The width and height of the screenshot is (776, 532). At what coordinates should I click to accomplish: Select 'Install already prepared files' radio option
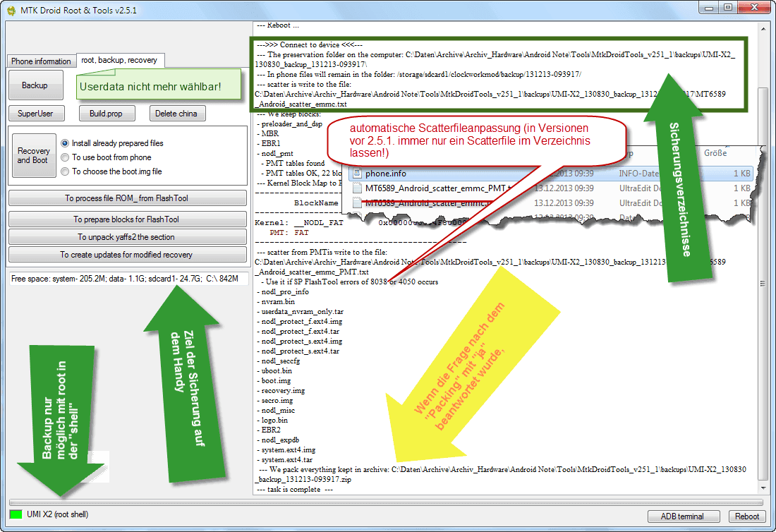point(65,143)
